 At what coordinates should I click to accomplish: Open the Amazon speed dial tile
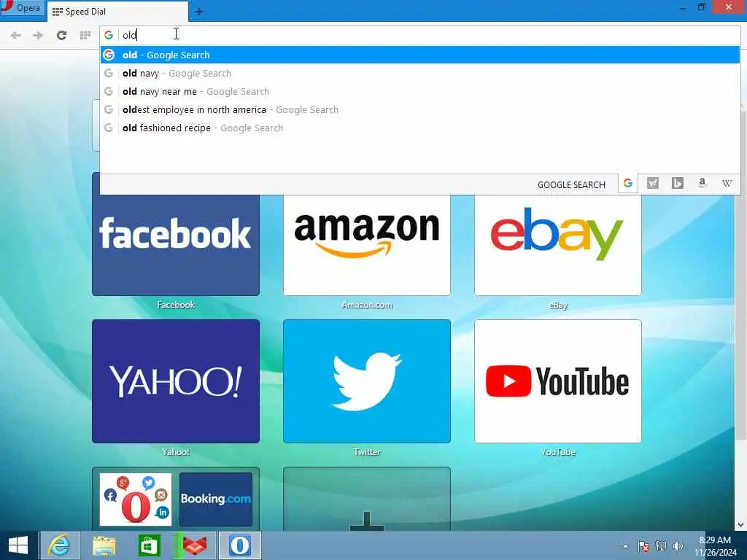[x=367, y=244]
